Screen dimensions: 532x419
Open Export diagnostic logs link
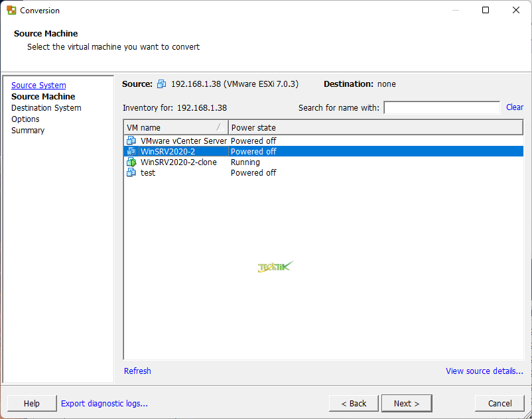105,403
